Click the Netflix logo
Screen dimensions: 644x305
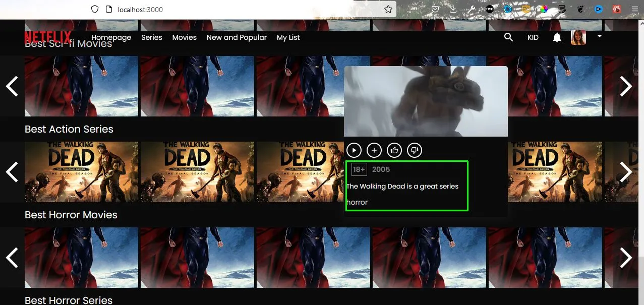pos(48,37)
